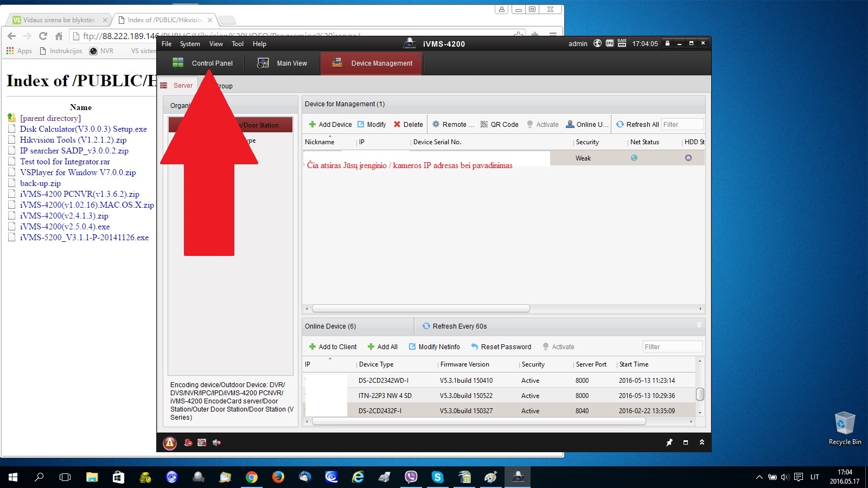Open the System menu
Screen dimensions: 868x488
[190, 44]
